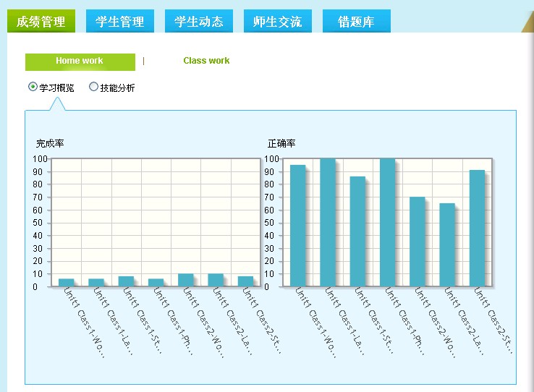Viewport: 534px width, 392px height.
Task: Select 正确率 bar for Unit1 Class2-St
Action: [477, 229]
